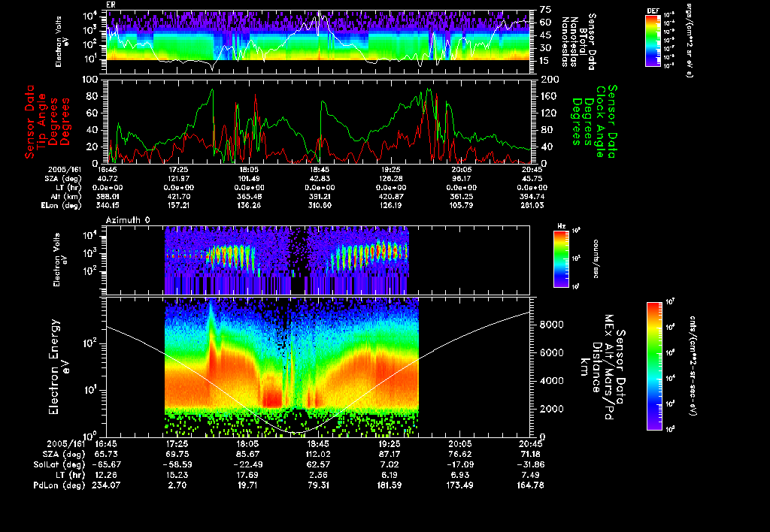Click PdLon value 19.71

click(x=247, y=485)
